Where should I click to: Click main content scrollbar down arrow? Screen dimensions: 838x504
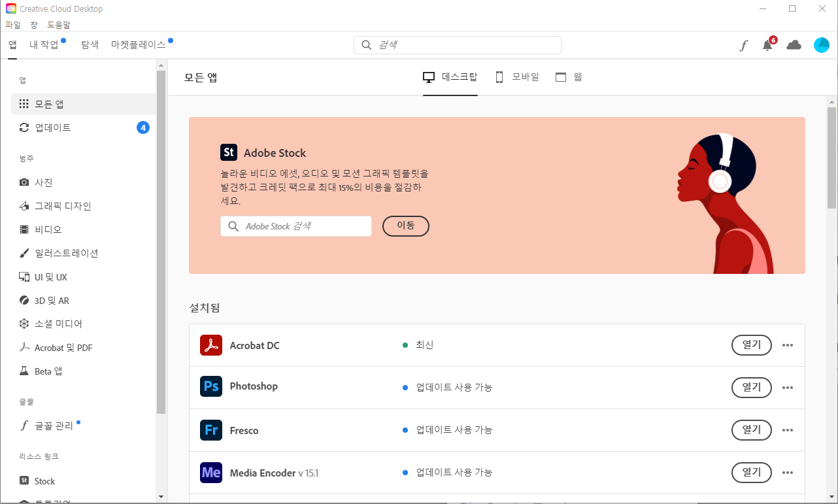[831, 497]
